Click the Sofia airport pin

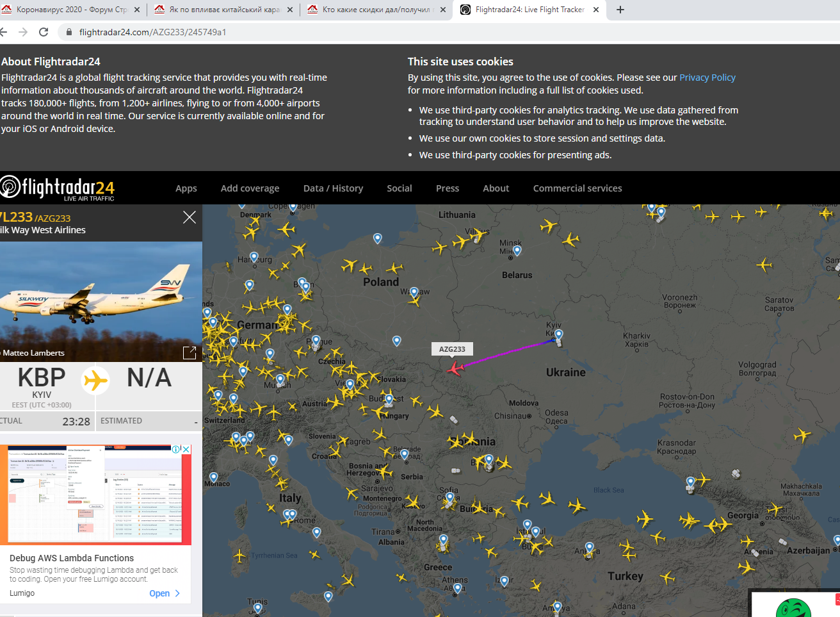(x=450, y=497)
